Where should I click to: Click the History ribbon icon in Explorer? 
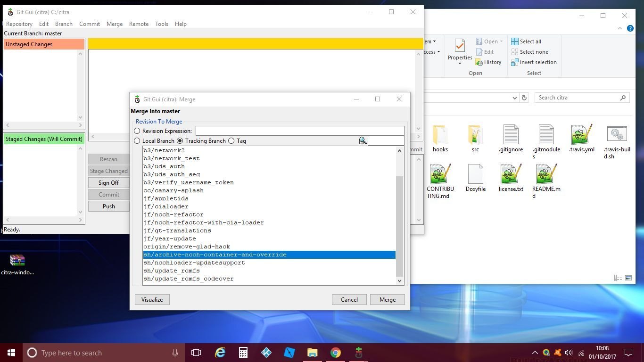pyautogui.click(x=479, y=62)
